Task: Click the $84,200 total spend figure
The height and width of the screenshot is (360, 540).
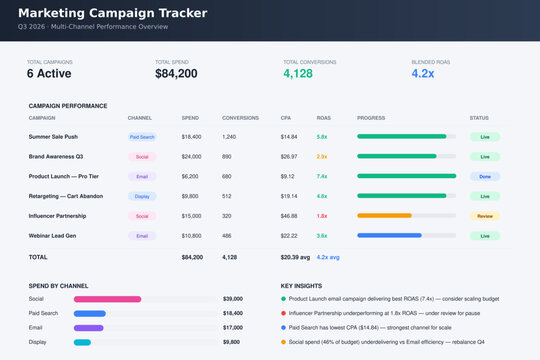Action: coord(176,73)
